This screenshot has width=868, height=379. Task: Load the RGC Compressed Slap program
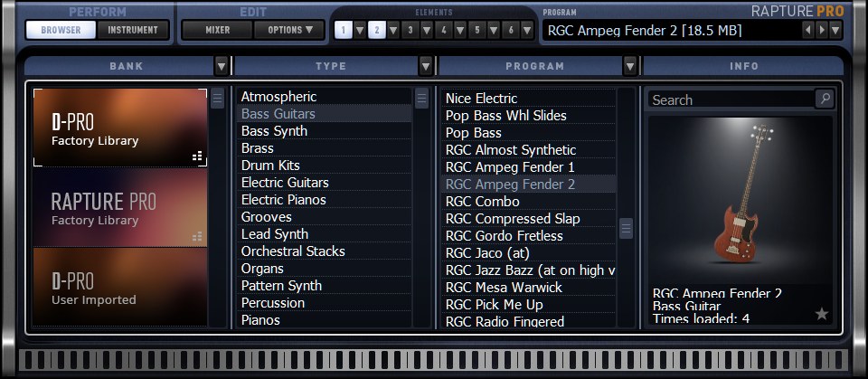pyautogui.click(x=529, y=218)
